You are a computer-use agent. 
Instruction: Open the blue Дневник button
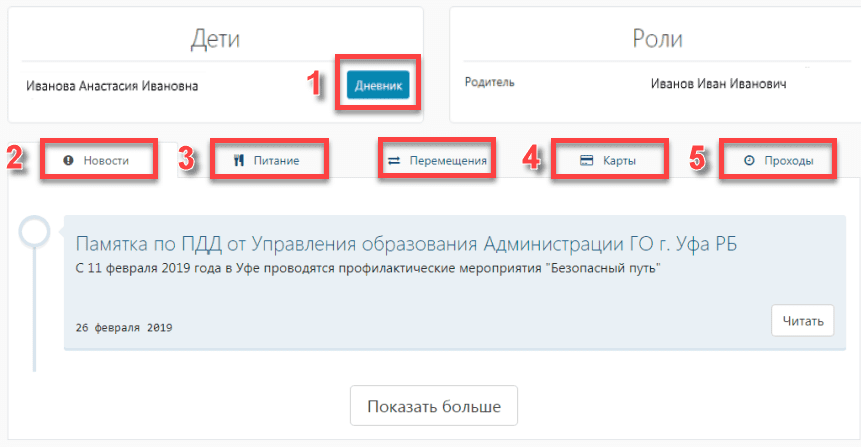(x=378, y=86)
